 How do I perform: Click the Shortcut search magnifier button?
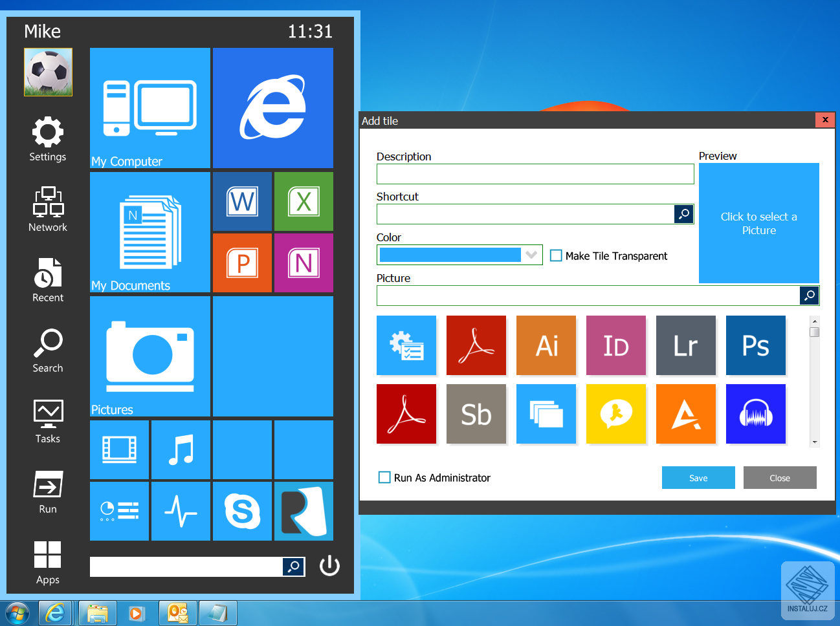684,213
